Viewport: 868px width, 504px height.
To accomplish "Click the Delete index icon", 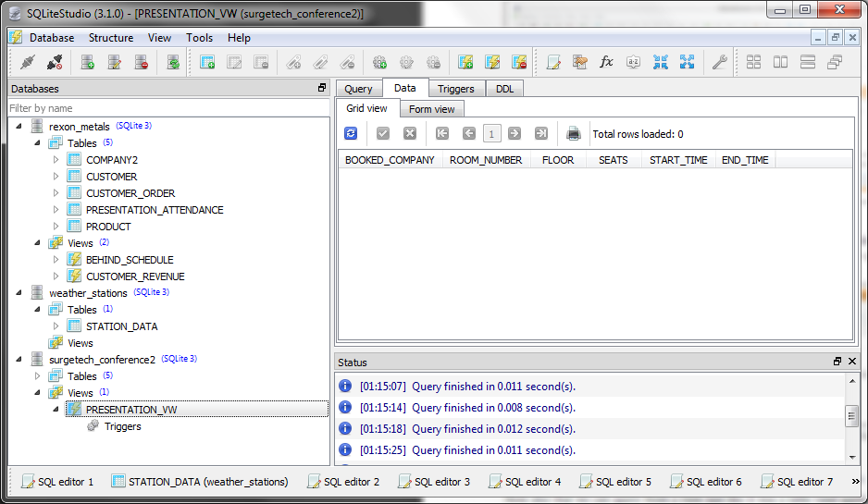I will (348, 62).
